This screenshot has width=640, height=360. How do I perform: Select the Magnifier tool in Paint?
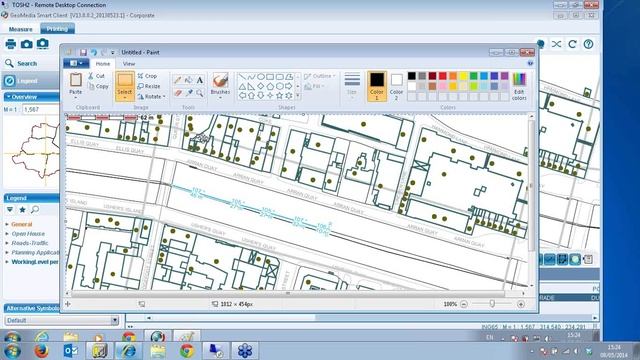point(200,93)
